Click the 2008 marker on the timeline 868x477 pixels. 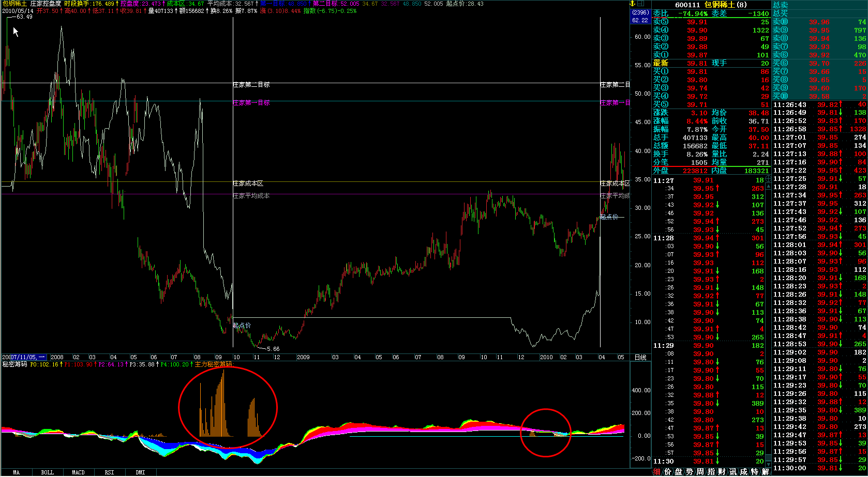coord(57,357)
